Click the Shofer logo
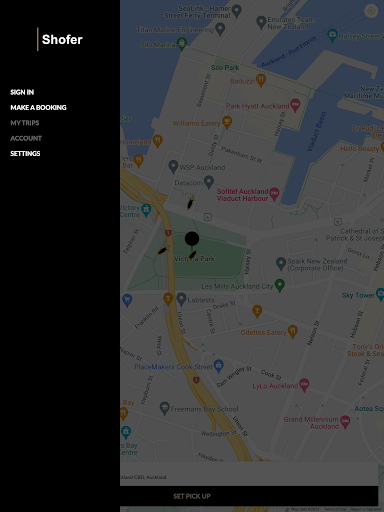Screen dimensions: 384x512 [x=60, y=39]
